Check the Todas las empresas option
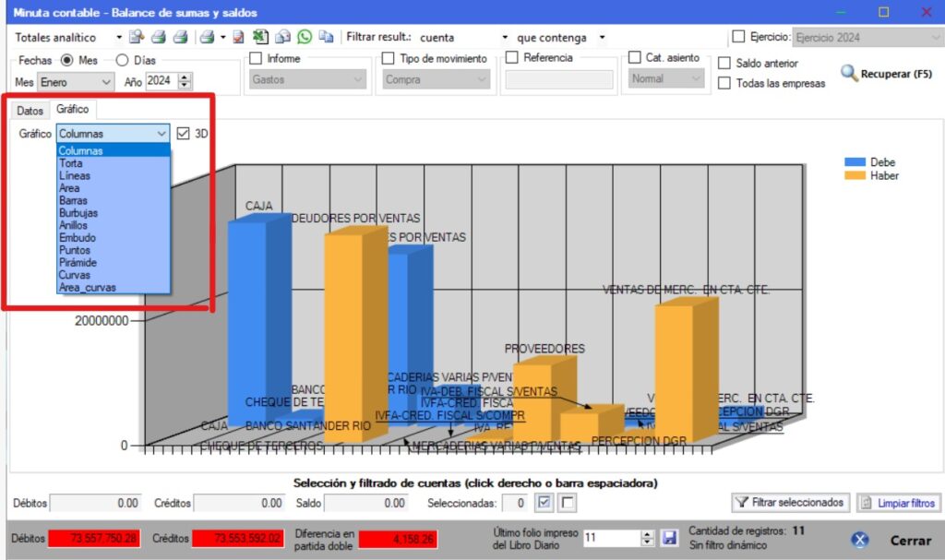 click(x=724, y=83)
